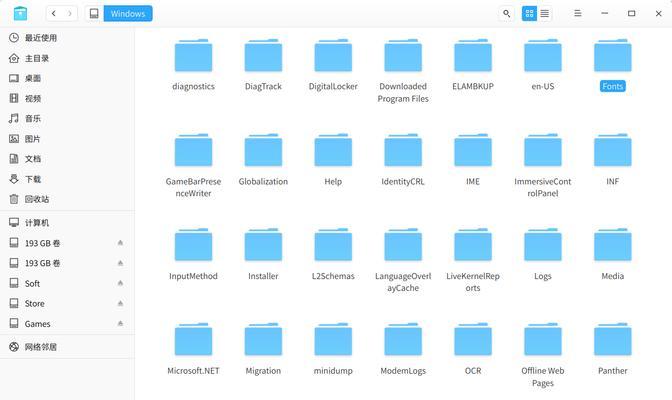Screen dimensions: 672x400
Task: Eject the Store drive
Action: (x=120, y=303)
